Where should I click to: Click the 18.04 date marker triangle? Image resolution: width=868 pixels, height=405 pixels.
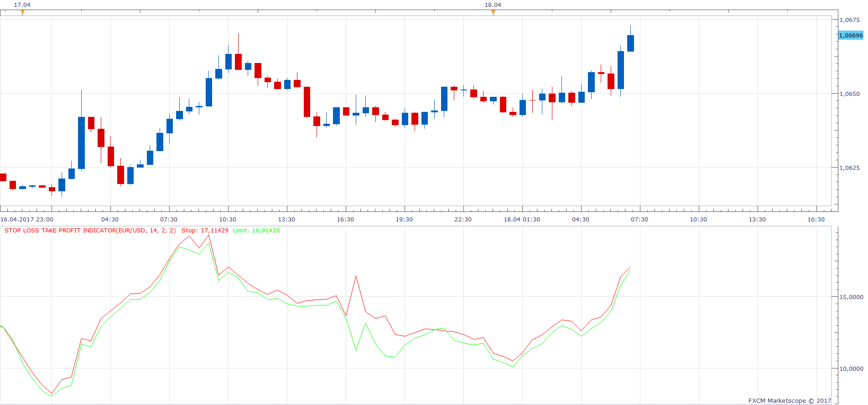pos(493,12)
